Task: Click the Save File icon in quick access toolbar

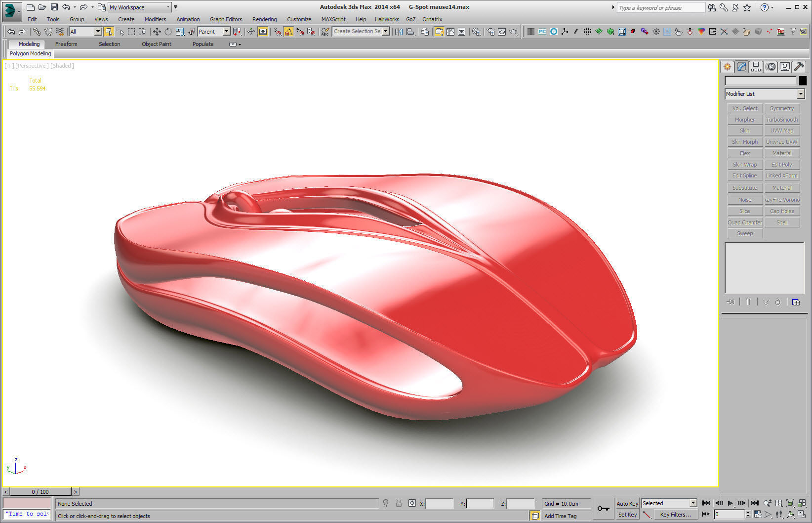Action: [x=54, y=7]
